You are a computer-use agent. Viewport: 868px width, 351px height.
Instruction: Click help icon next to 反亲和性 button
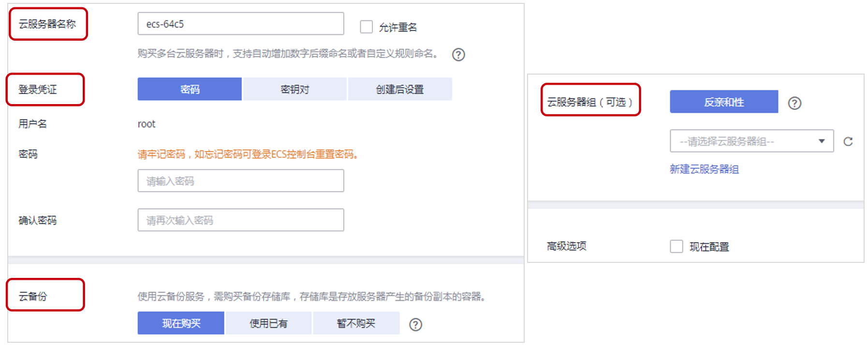point(794,103)
